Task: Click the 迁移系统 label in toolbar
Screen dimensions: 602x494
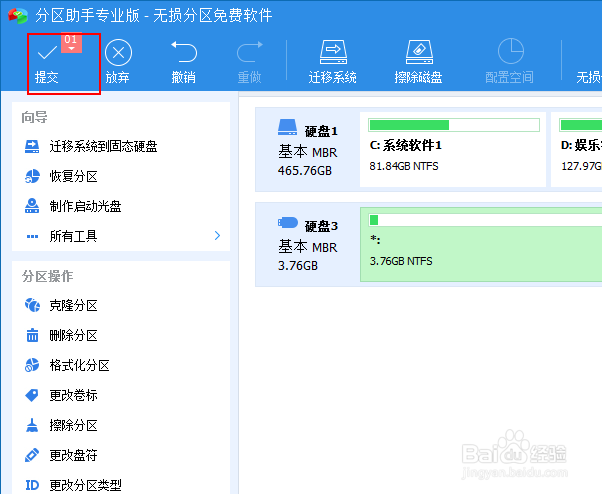Action: point(332,77)
